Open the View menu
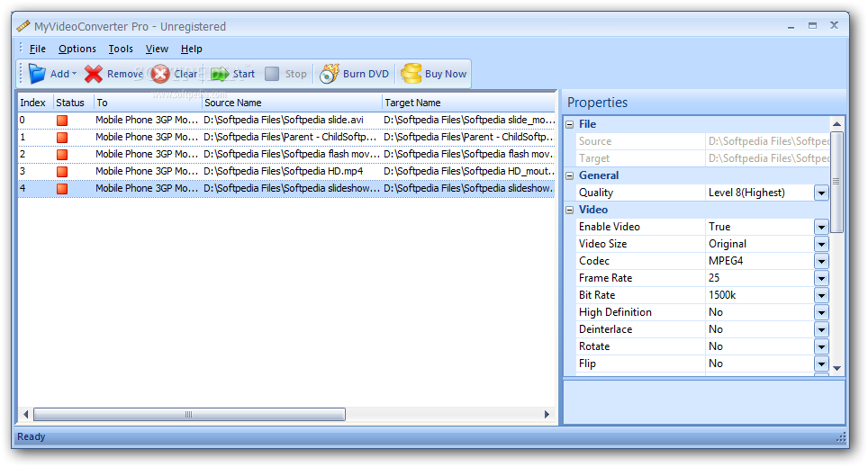Viewport: 868px width, 467px height. point(157,49)
